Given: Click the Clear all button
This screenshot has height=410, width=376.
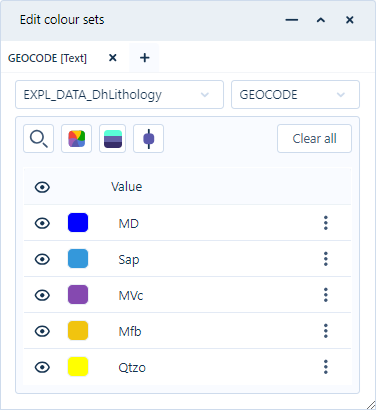Looking at the screenshot, I should pyautogui.click(x=314, y=139).
